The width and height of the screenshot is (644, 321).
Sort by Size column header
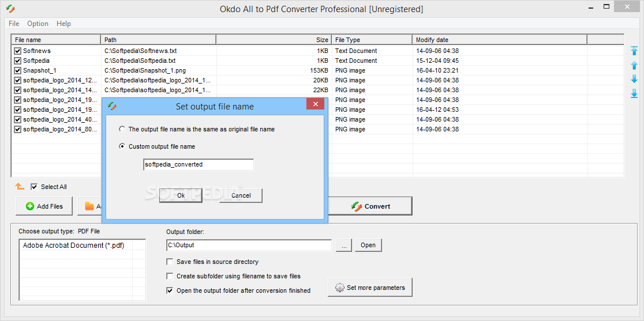point(274,40)
